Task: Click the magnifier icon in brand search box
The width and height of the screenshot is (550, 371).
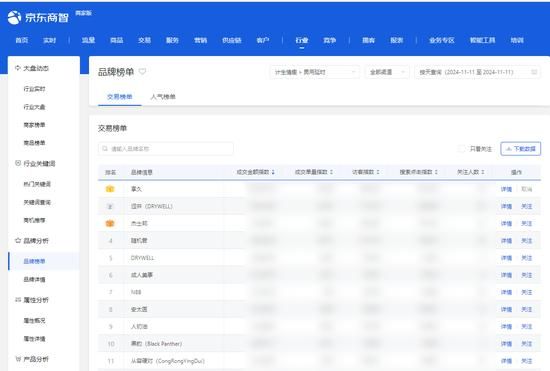Action: click(105, 149)
